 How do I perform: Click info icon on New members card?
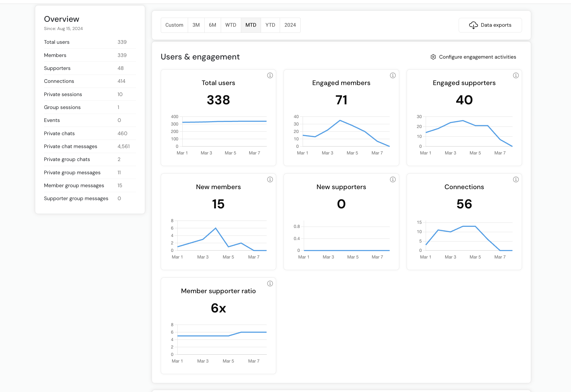coord(270,179)
